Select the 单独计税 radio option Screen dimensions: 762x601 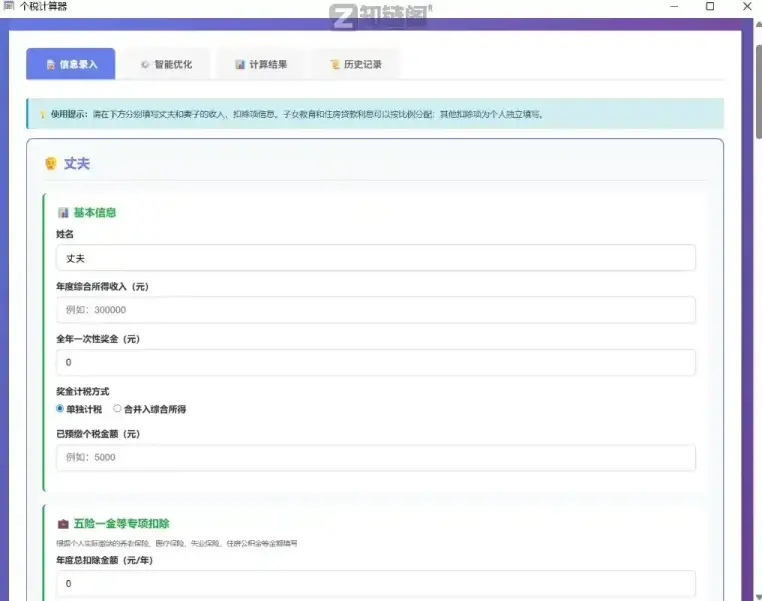coord(60,409)
